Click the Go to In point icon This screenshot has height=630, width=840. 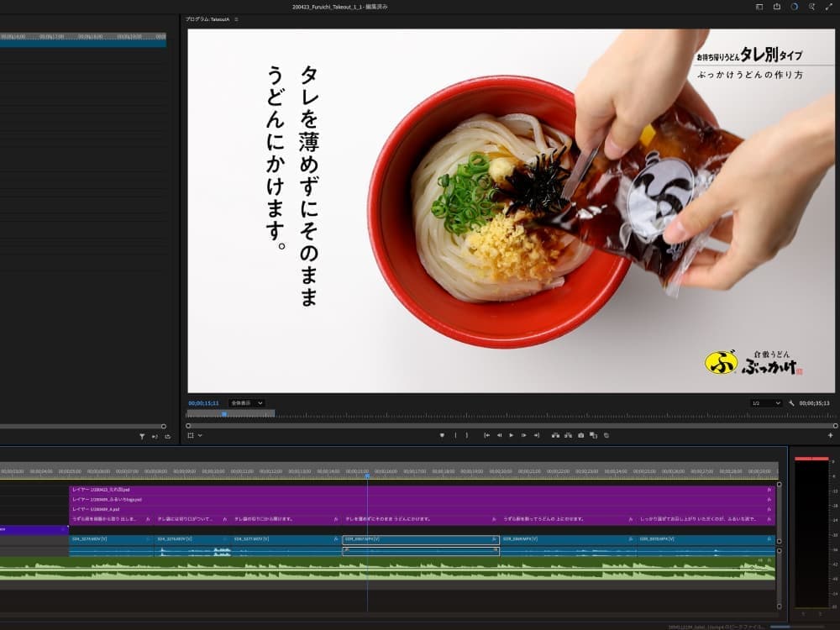[486, 435]
